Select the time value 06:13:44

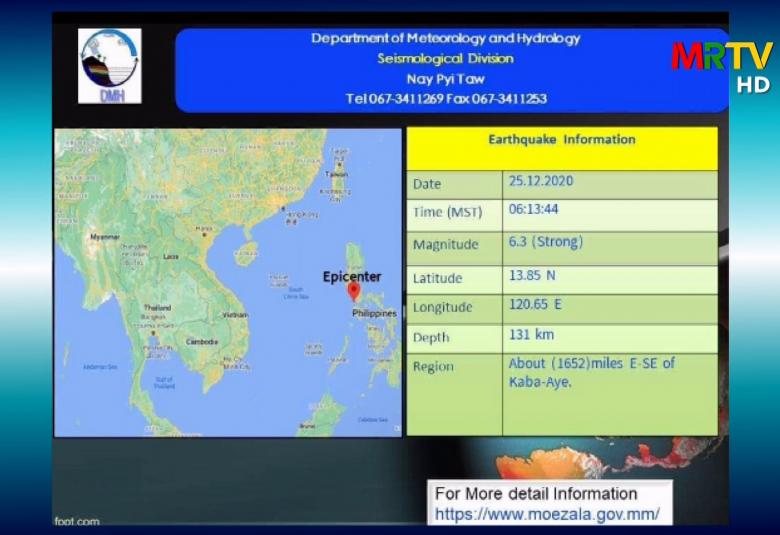click(534, 212)
